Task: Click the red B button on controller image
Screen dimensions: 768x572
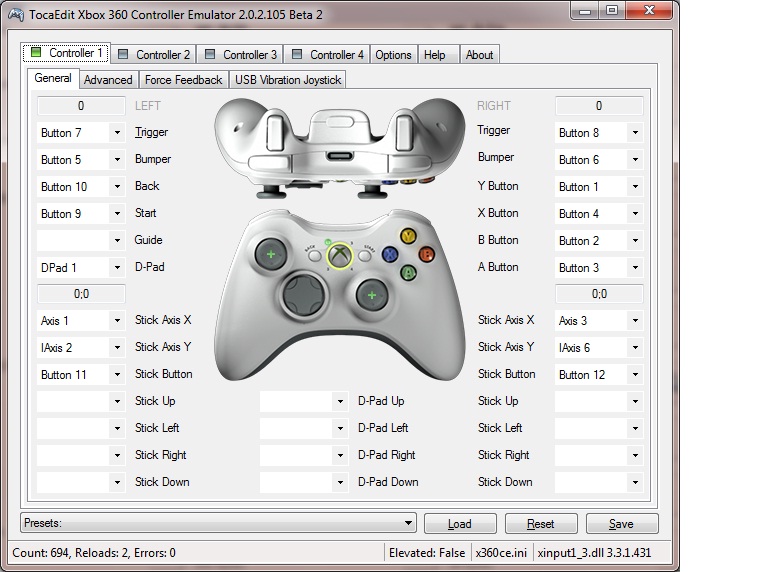Action: pos(427,254)
